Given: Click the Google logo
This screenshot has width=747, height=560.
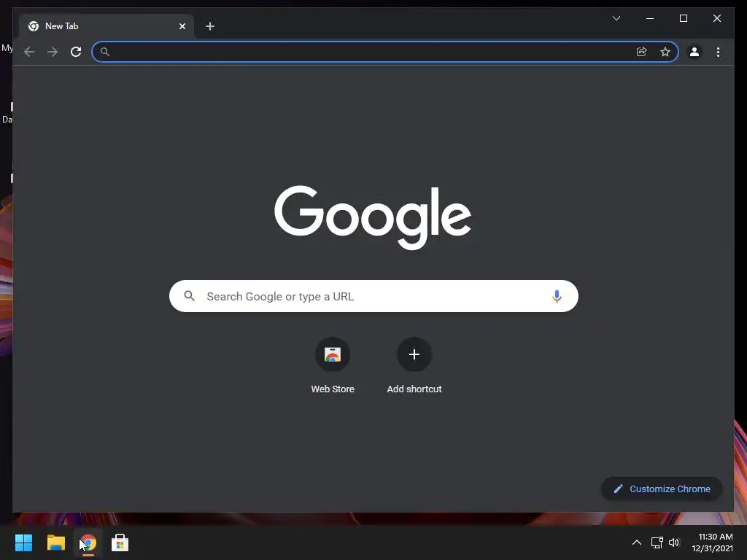Looking at the screenshot, I should [373, 217].
